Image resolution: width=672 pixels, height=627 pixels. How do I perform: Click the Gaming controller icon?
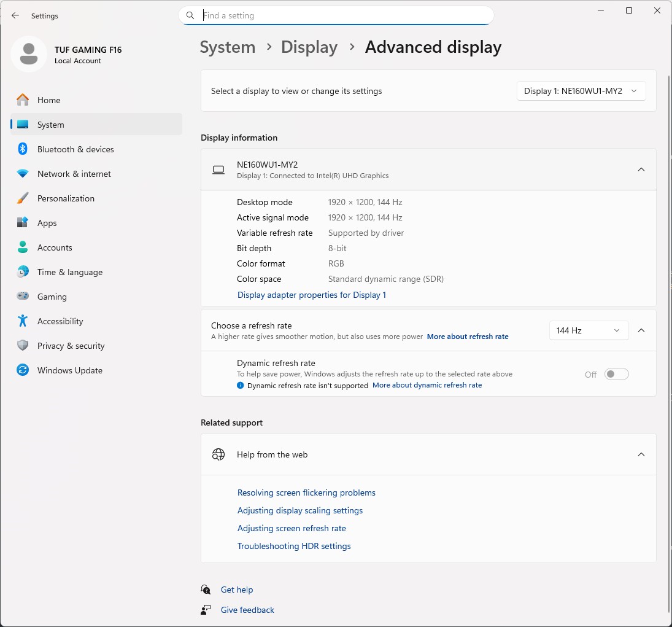[x=23, y=297]
